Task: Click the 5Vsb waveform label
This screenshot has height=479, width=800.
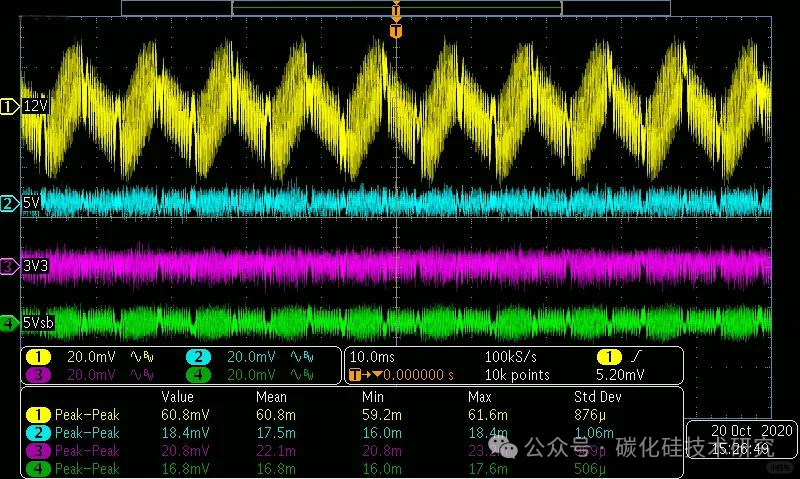Action: coord(38,323)
